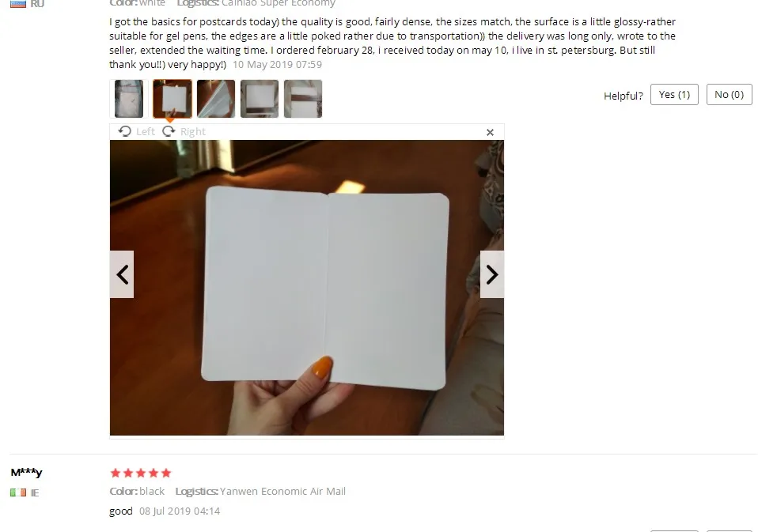Viewport: 758px width, 532px height.
Task: Click the Irish flag icon beside IE
Action: pyautogui.click(x=18, y=492)
